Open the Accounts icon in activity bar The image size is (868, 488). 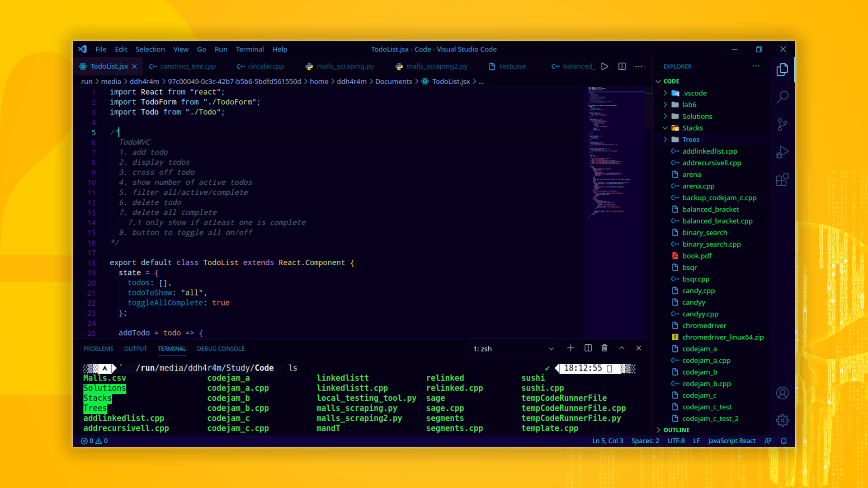pos(783,393)
